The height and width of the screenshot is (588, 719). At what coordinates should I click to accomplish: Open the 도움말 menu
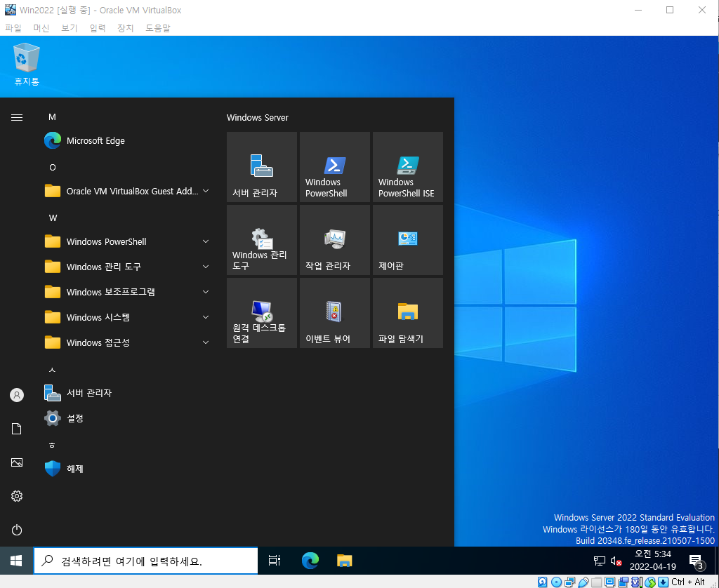[x=158, y=28]
